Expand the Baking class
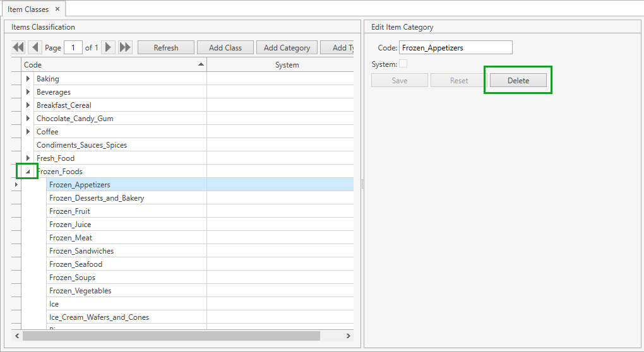 coord(28,79)
